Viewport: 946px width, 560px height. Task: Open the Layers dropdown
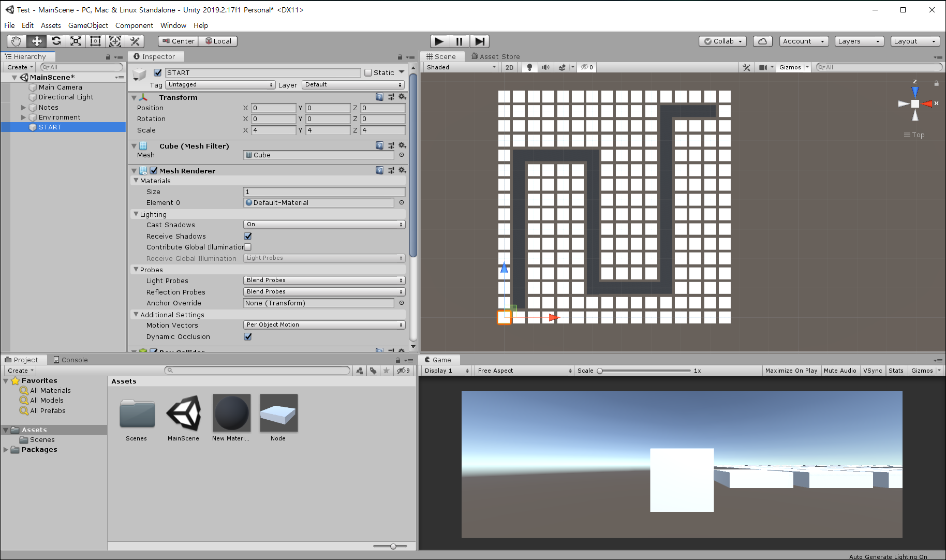click(x=859, y=41)
